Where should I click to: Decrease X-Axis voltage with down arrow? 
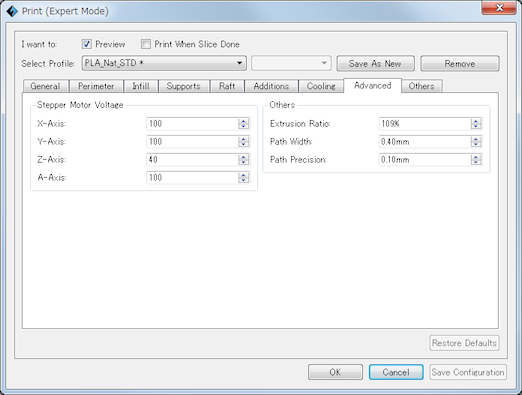point(244,127)
